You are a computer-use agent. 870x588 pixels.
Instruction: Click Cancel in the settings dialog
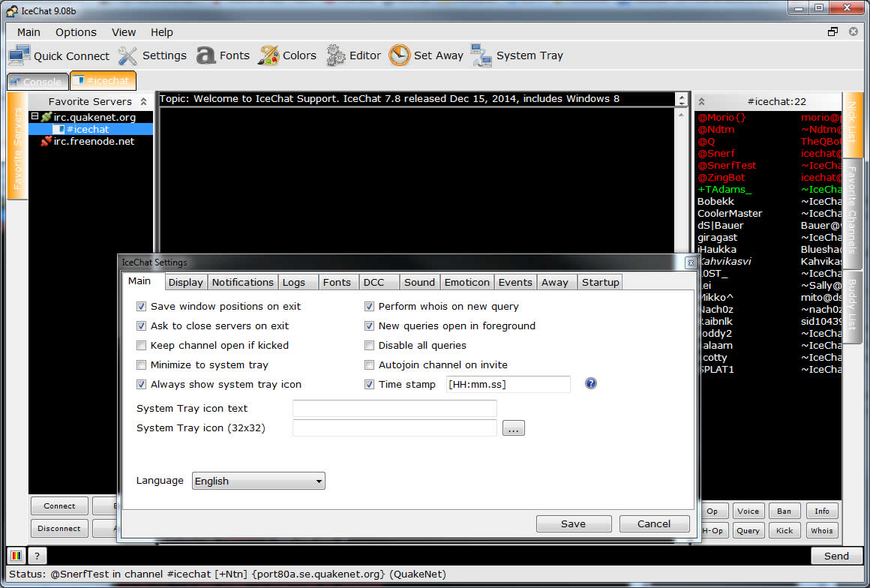click(654, 523)
